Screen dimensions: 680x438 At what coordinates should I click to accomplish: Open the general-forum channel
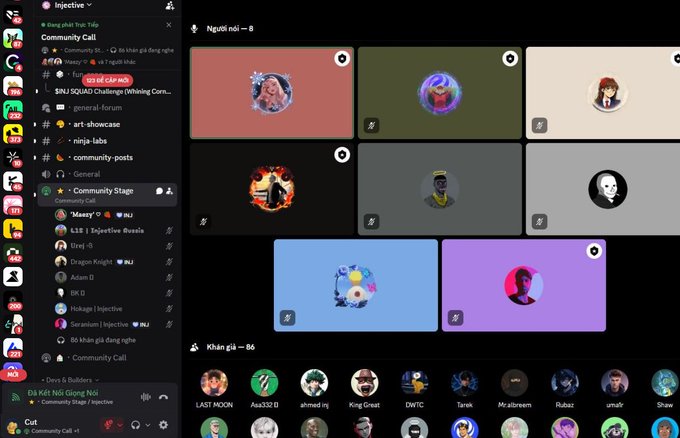point(107,108)
